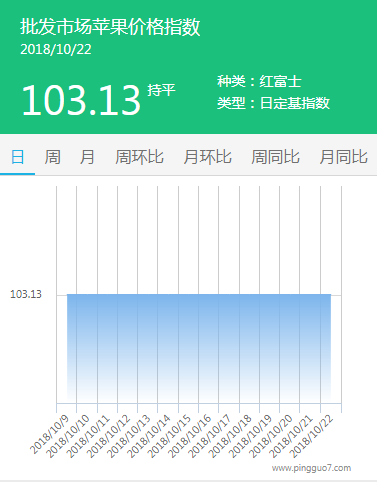The width and height of the screenshot is (377, 482).
Task: Switch to the 周 weekly tab
Action: tap(52, 157)
